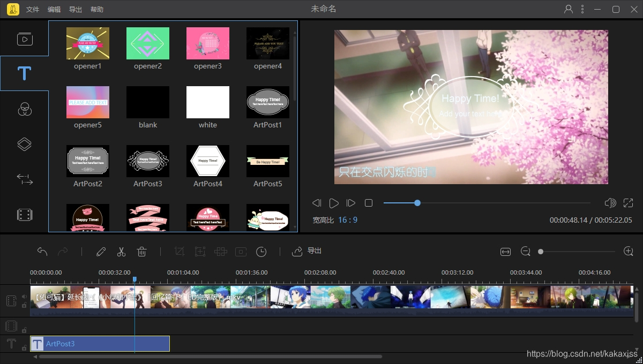
Task: Select the opener2 text template
Action: [148, 43]
